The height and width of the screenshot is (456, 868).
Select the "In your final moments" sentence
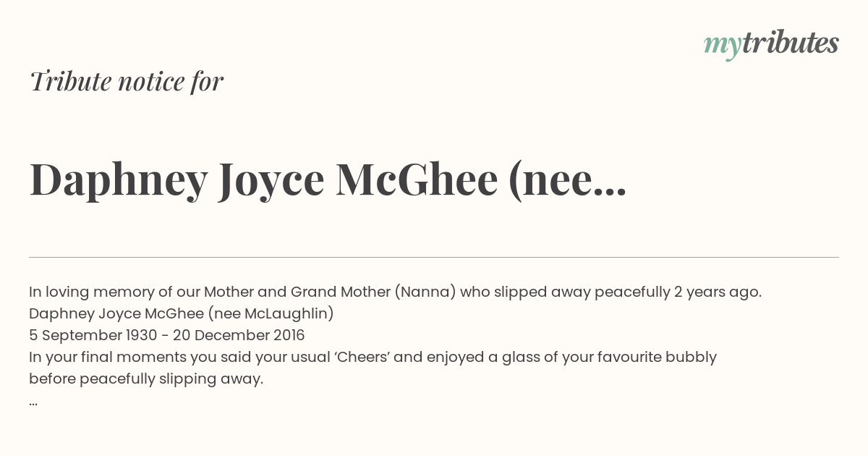[373, 358]
